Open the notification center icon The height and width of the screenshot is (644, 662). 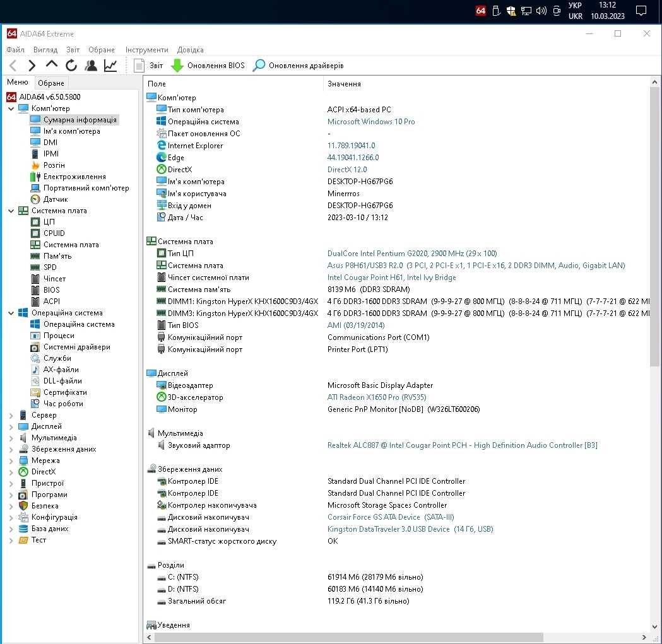click(641, 11)
